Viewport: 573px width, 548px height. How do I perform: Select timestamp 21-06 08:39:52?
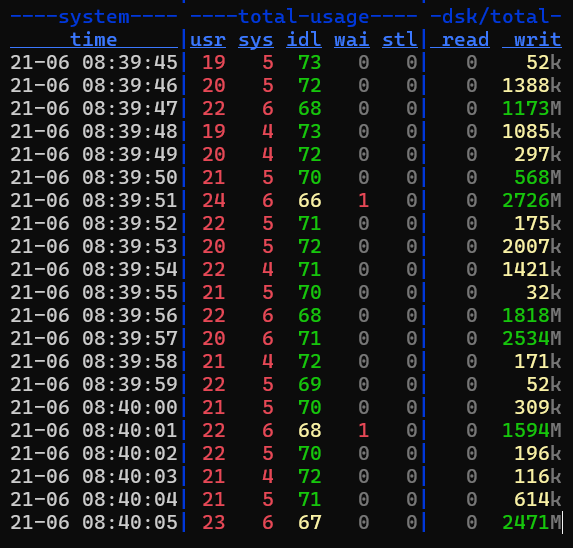pos(94,223)
